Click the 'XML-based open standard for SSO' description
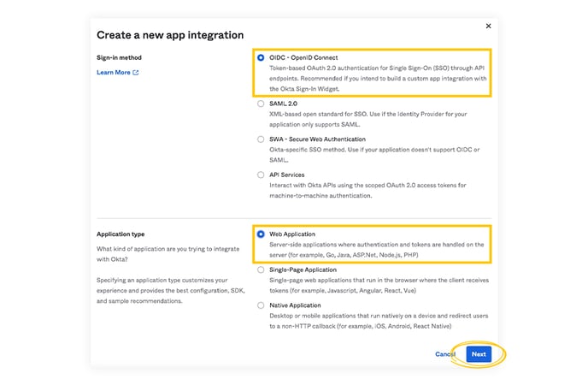Viewport: 588px width, 385px height. [368, 119]
